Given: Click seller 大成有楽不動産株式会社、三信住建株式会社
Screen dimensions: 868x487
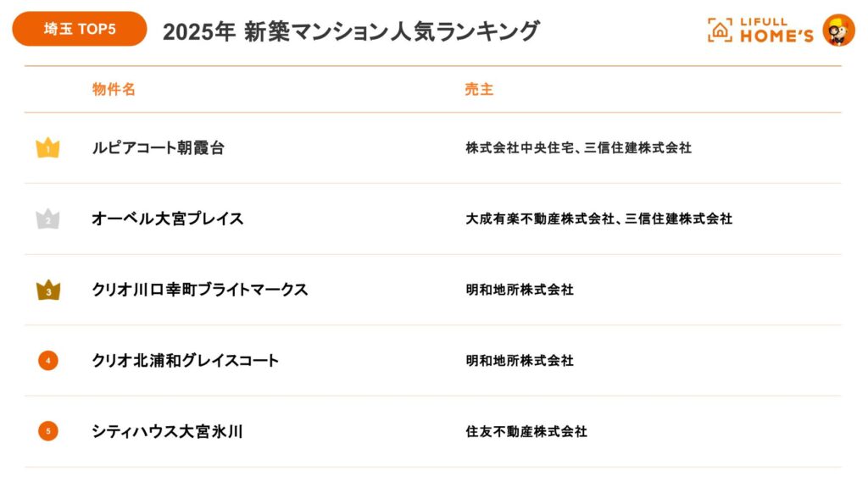Looking at the screenshot, I should pyautogui.click(x=598, y=219).
